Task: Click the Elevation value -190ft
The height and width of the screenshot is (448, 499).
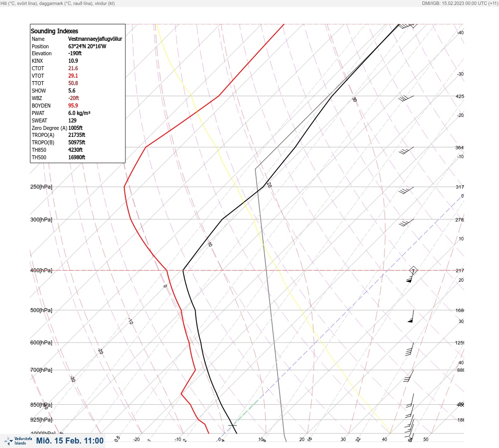Action: (x=75, y=53)
